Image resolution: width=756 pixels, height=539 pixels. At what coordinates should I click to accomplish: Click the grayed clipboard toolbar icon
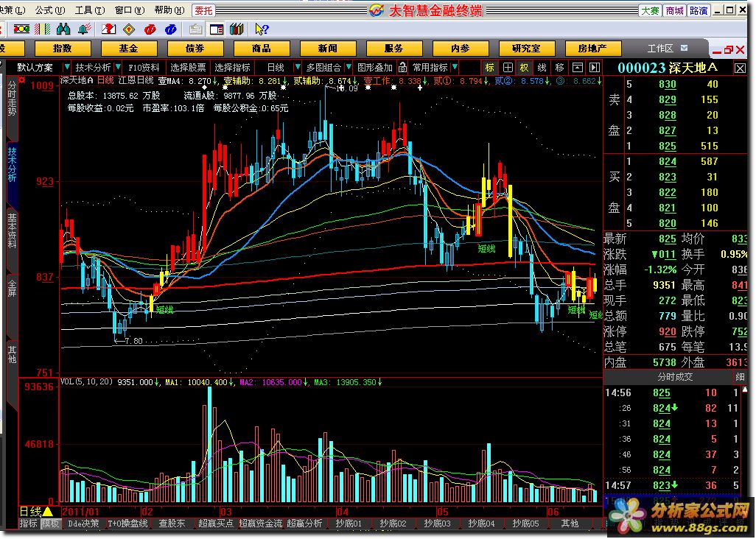click(x=195, y=29)
